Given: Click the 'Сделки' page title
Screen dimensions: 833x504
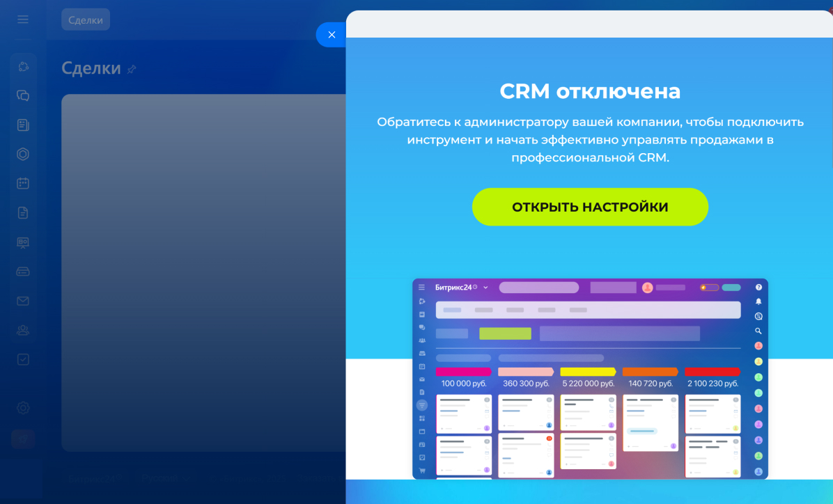Looking at the screenshot, I should click(91, 68).
